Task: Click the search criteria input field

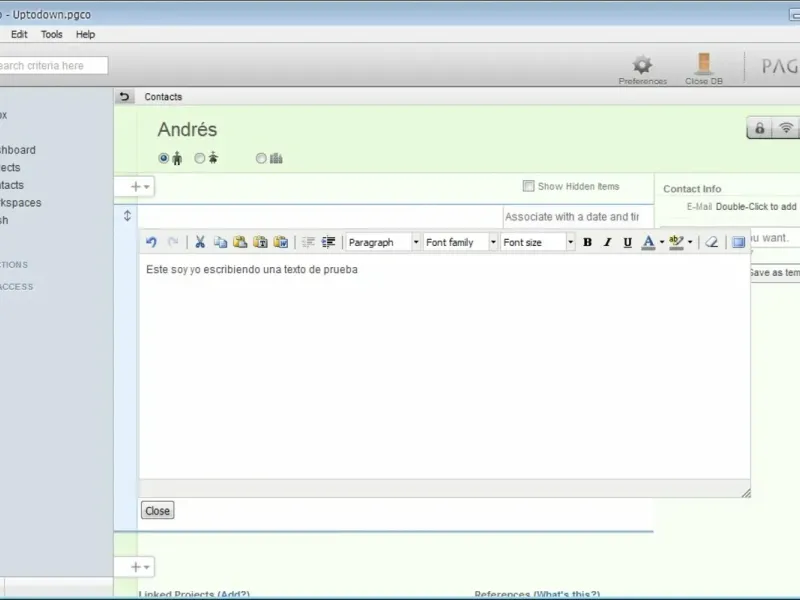Action: point(53,65)
